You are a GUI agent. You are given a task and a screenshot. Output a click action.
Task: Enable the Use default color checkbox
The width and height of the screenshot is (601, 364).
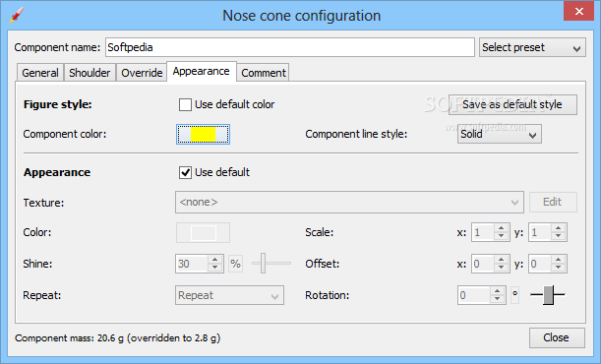point(185,104)
